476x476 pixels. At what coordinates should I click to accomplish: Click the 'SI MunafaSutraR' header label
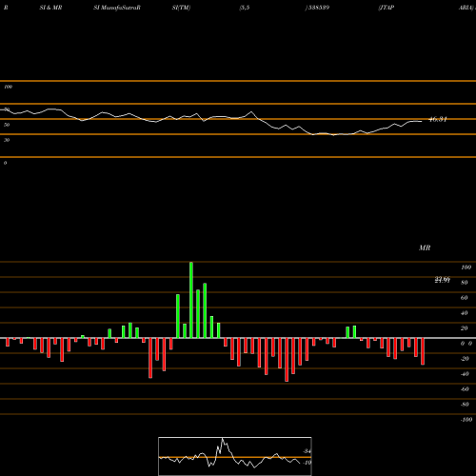[x=117, y=8]
